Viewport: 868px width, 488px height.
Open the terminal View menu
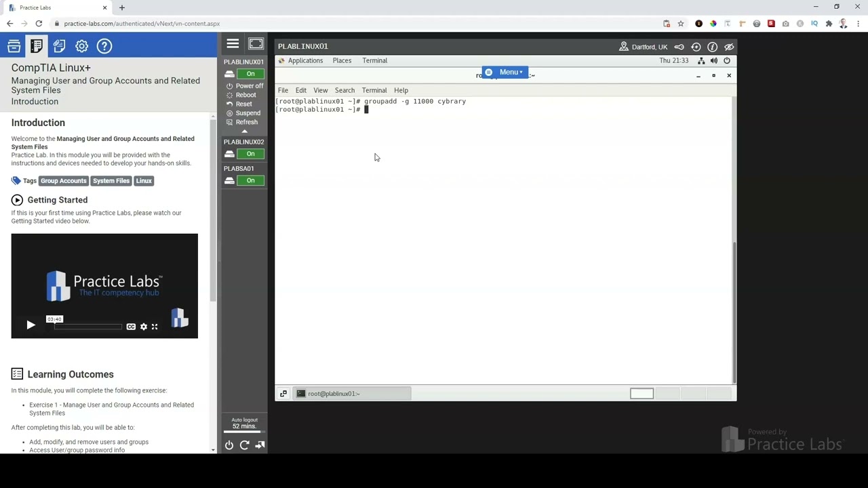coord(320,90)
